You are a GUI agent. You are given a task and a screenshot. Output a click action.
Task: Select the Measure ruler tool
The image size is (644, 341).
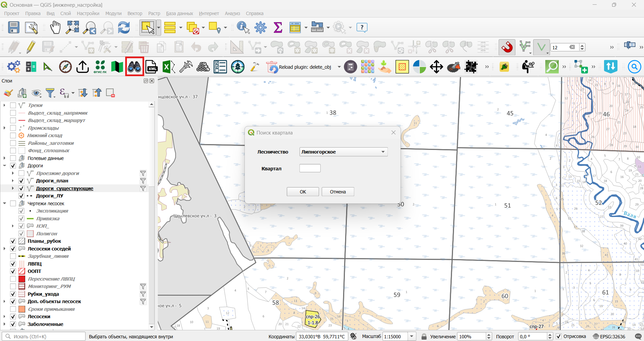[x=317, y=27]
